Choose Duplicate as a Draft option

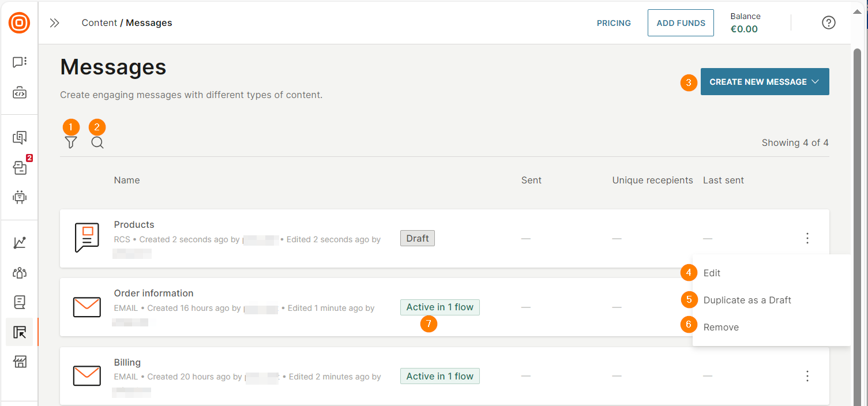coord(747,300)
